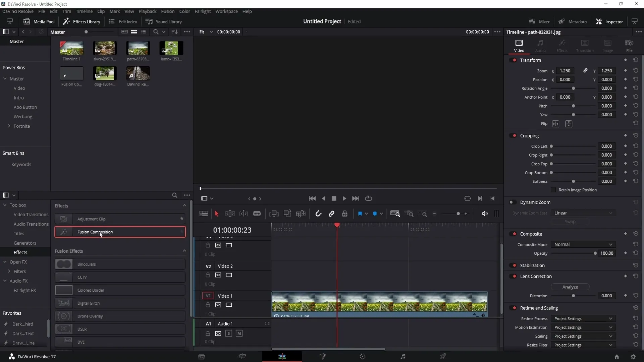Check the Retain Image Position checkbox
This screenshot has height=362, width=644.
pos(553,190)
